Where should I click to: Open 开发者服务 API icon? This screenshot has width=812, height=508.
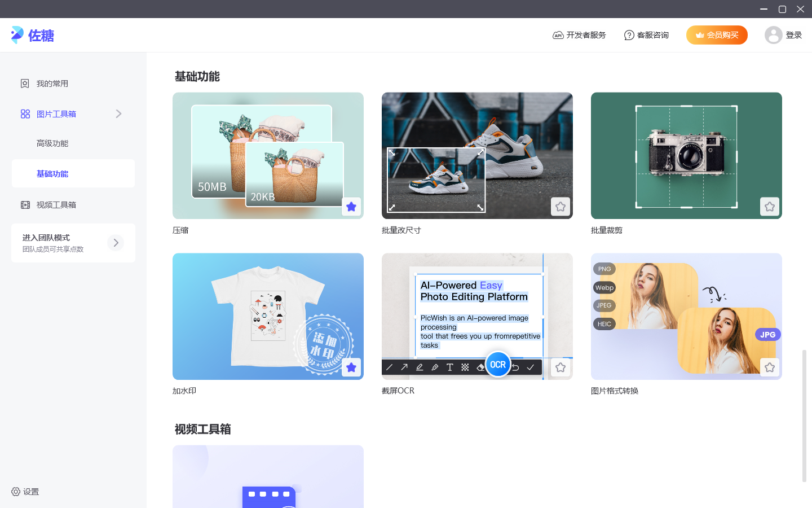coord(558,35)
